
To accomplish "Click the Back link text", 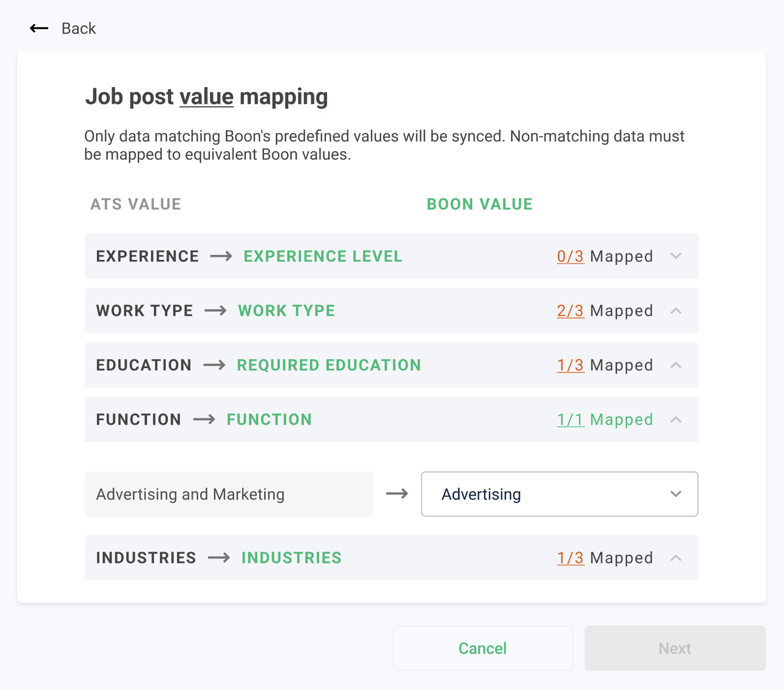I will (79, 29).
